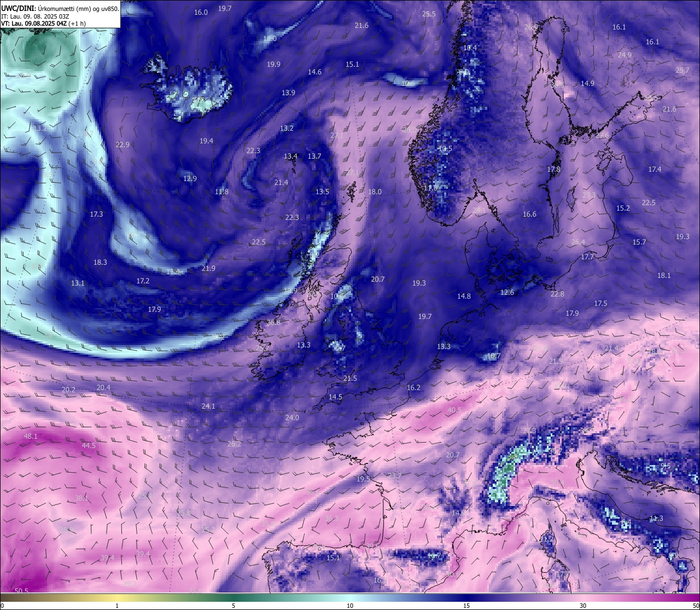Select the 11.8 value label
The height and width of the screenshot is (610, 700).
coord(221,192)
